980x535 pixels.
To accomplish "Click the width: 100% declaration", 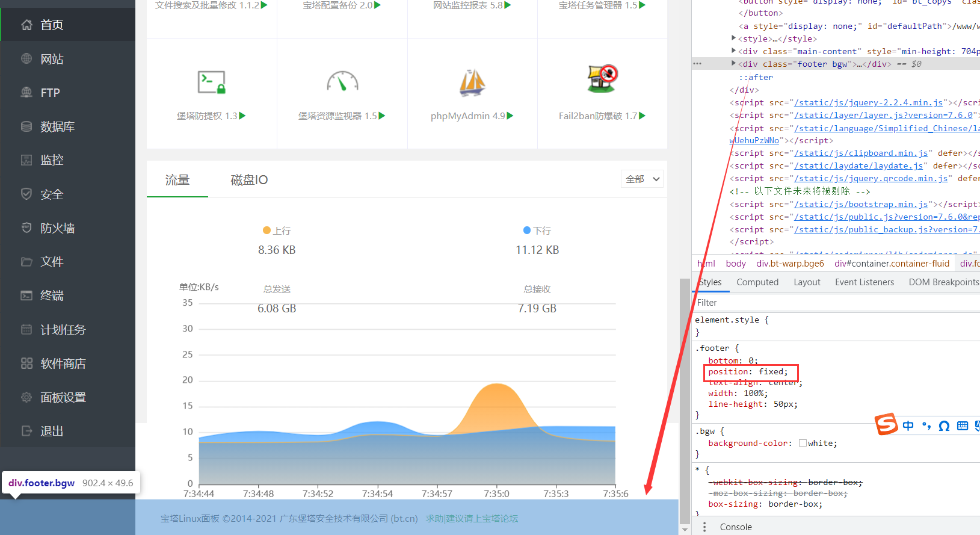I will pyautogui.click(x=738, y=394).
